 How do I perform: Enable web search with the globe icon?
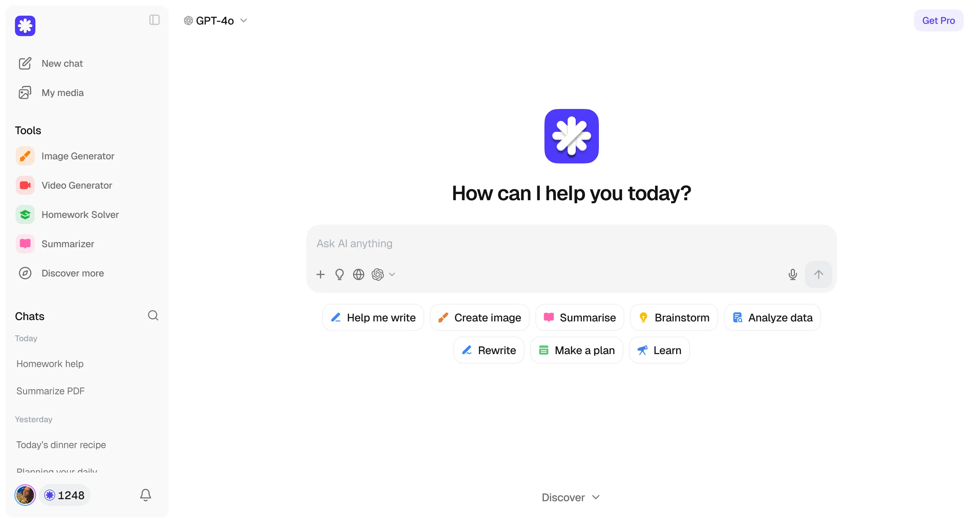[x=358, y=274]
